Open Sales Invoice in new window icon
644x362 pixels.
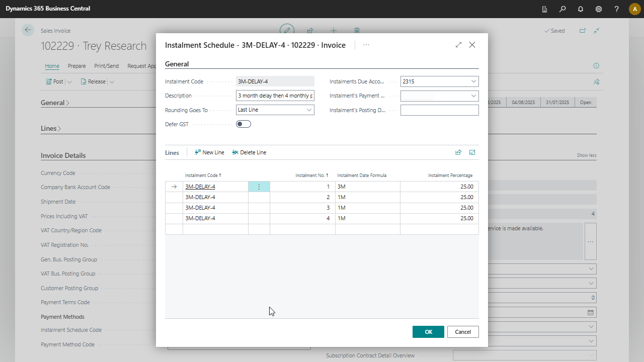pos(583,31)
